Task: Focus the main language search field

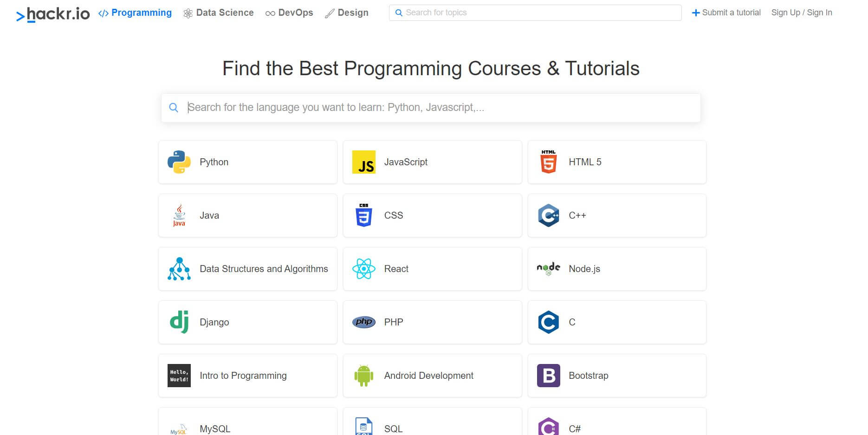Action: coord(431,108)
